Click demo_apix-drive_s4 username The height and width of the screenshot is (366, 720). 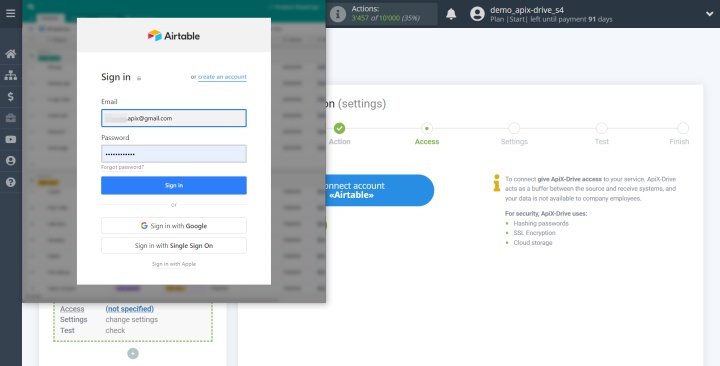coord(527,10)
